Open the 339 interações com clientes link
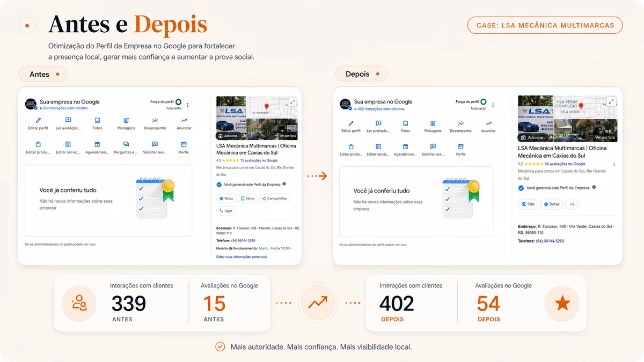644x362 pixels. pos(65,108)
